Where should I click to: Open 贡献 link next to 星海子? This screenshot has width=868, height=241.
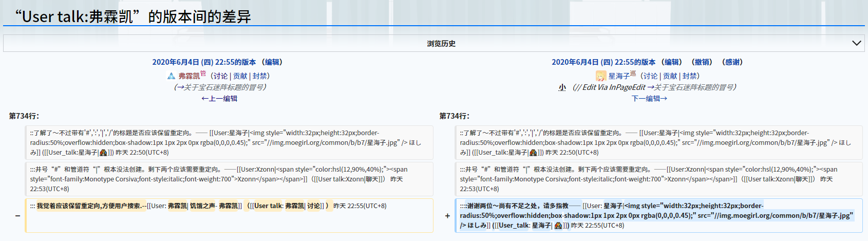pyautogui.click(x=670, y=76)
